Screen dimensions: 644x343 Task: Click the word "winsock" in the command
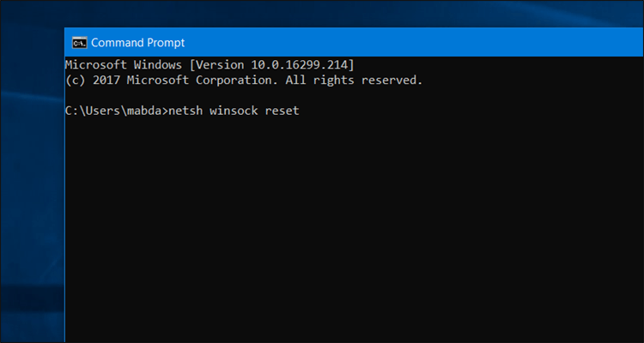[237, 111]
